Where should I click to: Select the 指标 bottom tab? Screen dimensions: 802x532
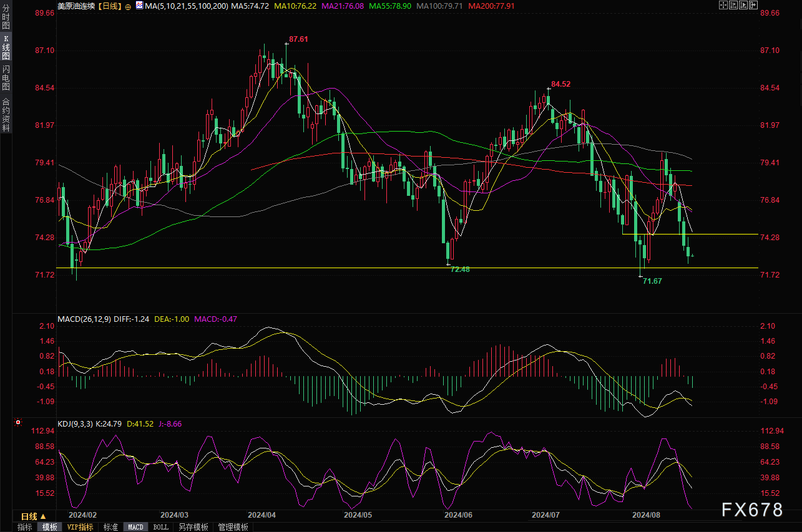click(x=25, y=527)
